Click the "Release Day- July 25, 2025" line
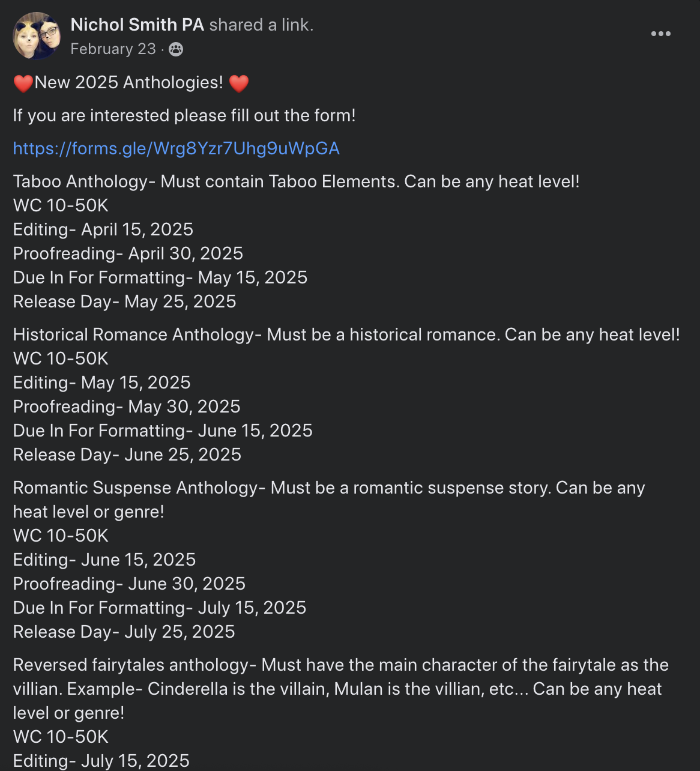The image size is (700, 771). 124,632
